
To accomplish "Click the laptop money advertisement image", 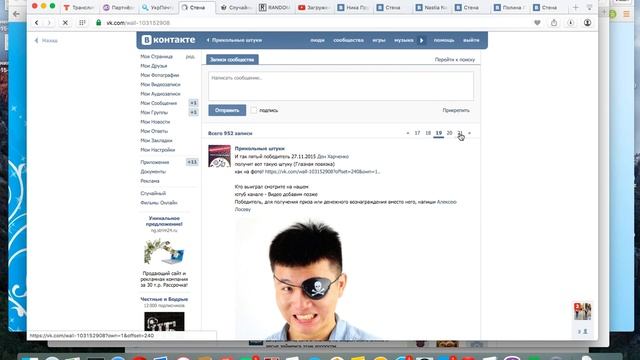I will pos(164,251).
